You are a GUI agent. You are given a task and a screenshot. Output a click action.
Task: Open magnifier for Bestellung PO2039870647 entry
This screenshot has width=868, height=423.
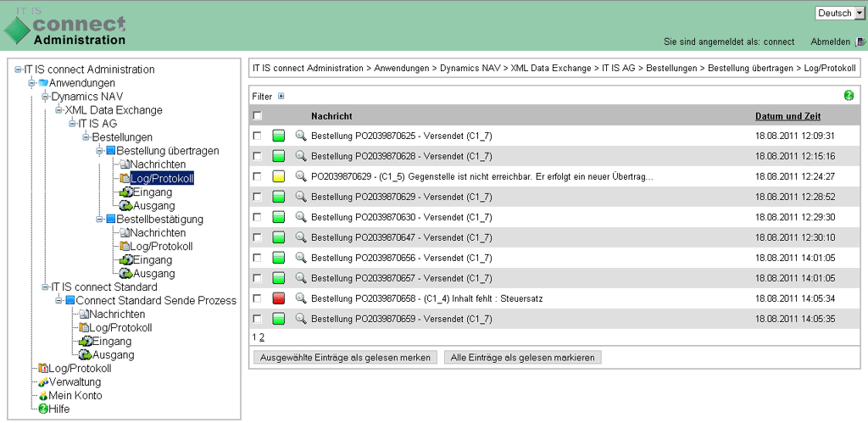[301, 237]
